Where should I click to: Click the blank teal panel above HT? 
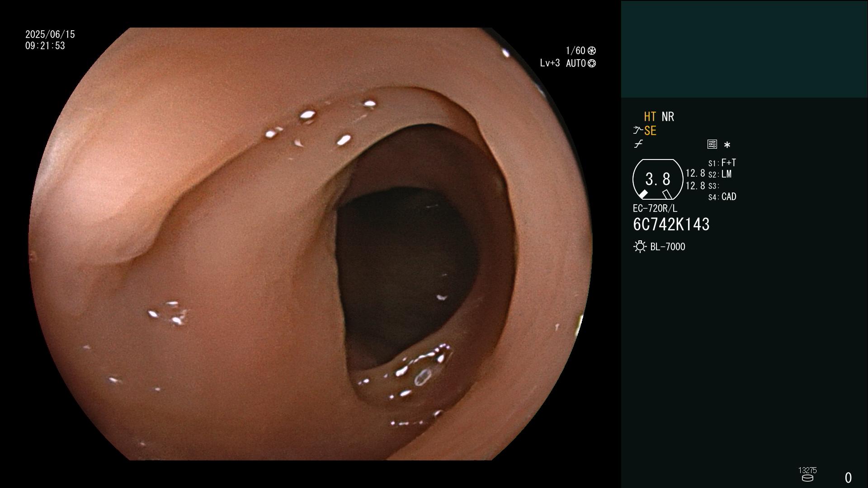(745, 49)
